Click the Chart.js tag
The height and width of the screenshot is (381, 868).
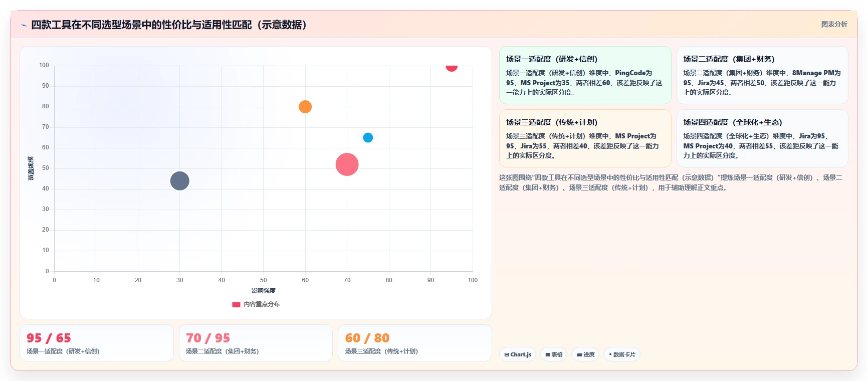click(518, 354)
